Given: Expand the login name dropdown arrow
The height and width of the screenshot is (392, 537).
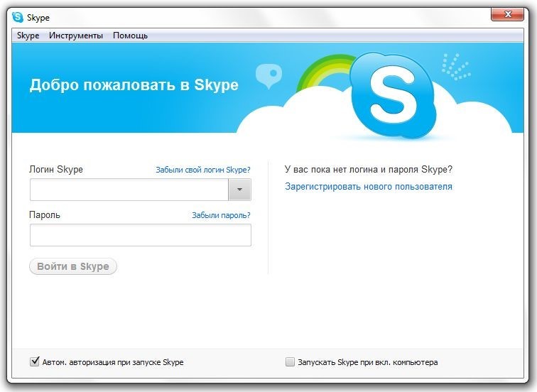Looking at the screenshot, I should tap(240, 190).
